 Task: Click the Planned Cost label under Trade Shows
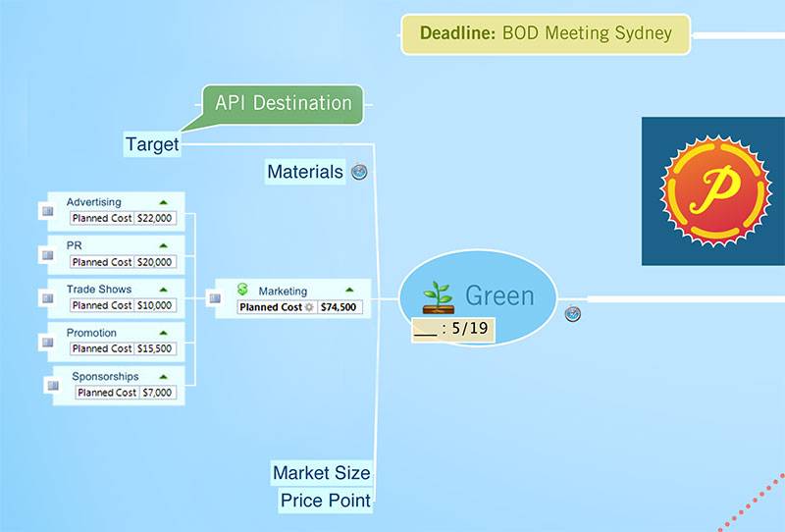pos(102,305)
